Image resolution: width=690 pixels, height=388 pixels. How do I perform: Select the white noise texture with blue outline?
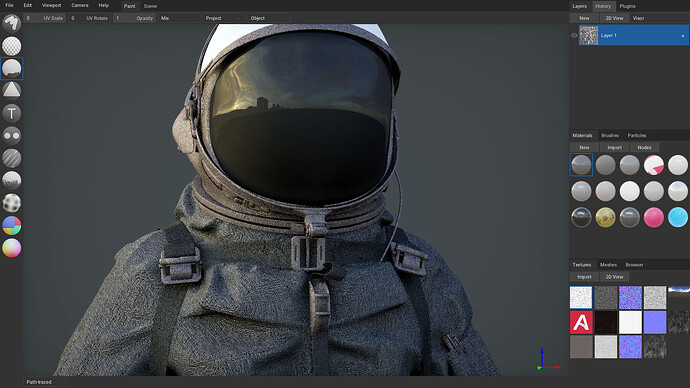[x=581, y=297]
